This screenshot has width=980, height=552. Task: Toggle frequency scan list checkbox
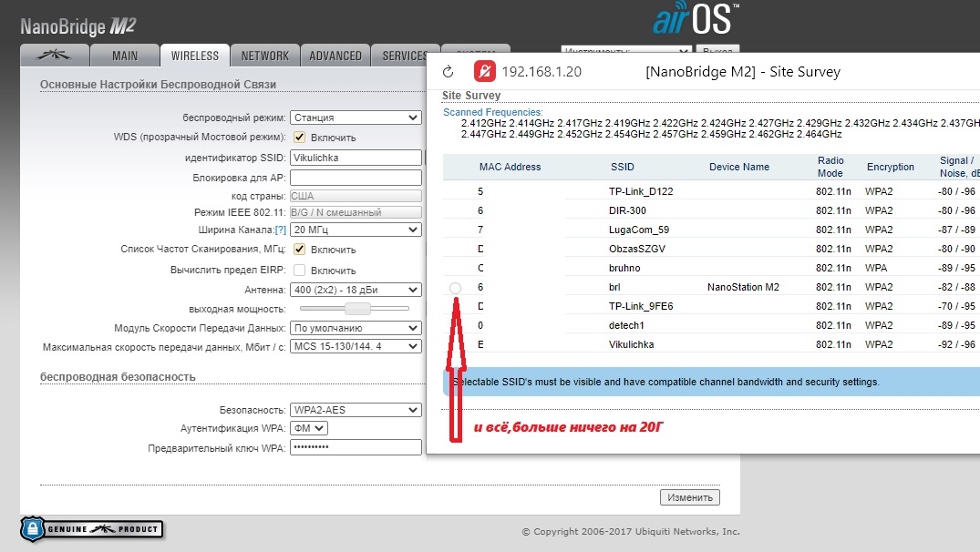coord(299,250)
